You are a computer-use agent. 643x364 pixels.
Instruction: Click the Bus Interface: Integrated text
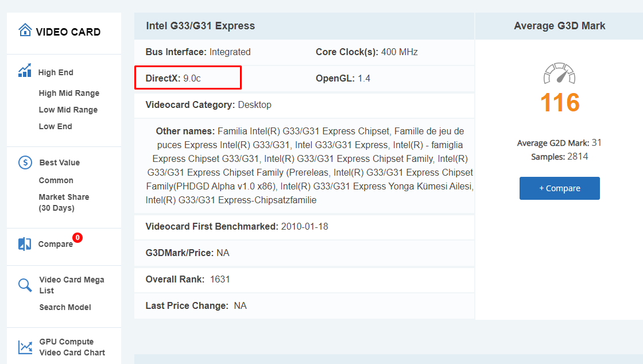click(x=198, y=52)
